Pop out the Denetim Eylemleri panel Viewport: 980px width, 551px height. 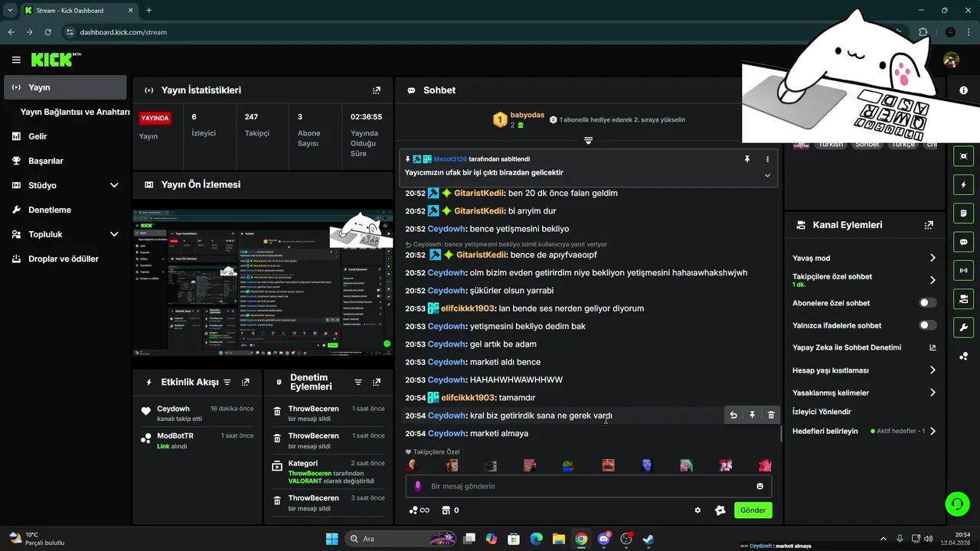click(377, 382)
